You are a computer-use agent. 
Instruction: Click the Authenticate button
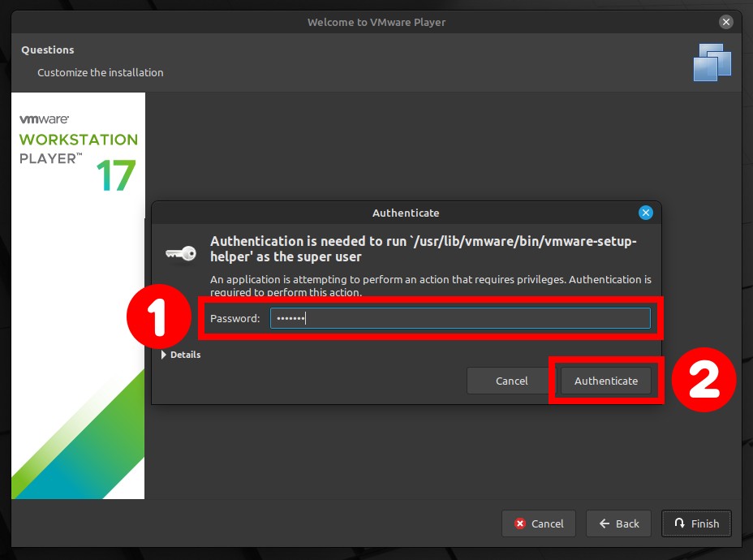click(606, 381)
